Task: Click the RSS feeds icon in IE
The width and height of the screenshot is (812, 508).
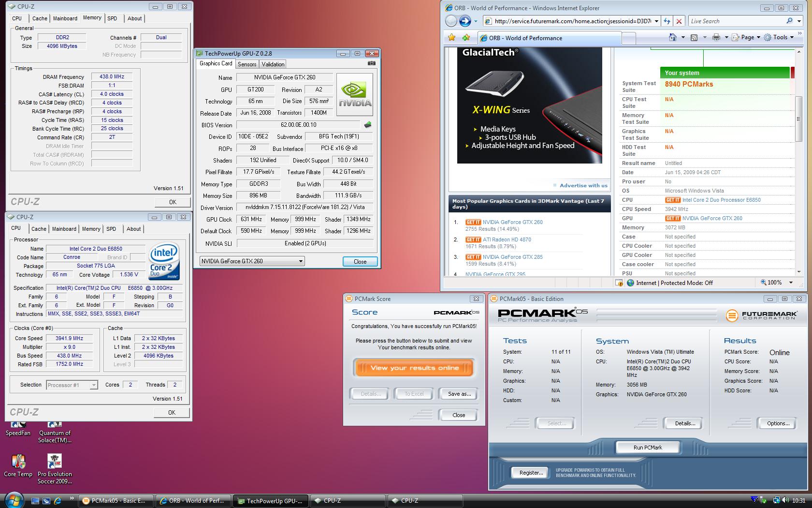Action: [694, 37]
